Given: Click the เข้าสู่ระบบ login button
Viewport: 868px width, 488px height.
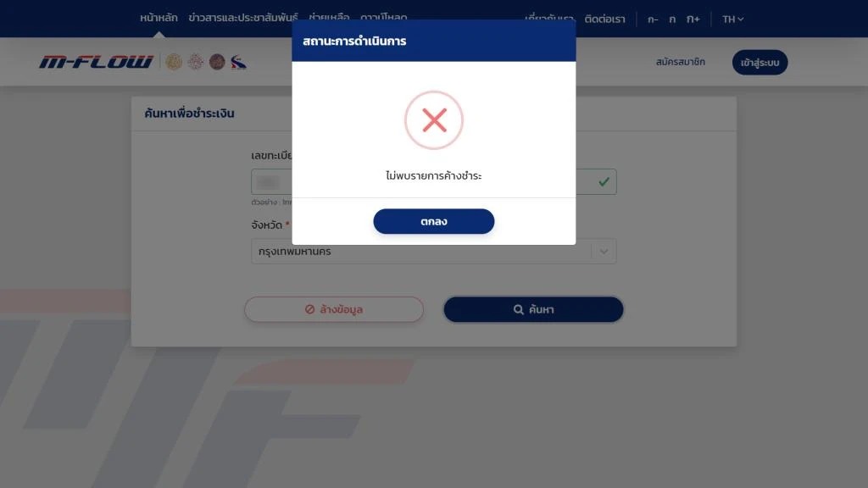Looking at the screenshot, I should point(759,62).
